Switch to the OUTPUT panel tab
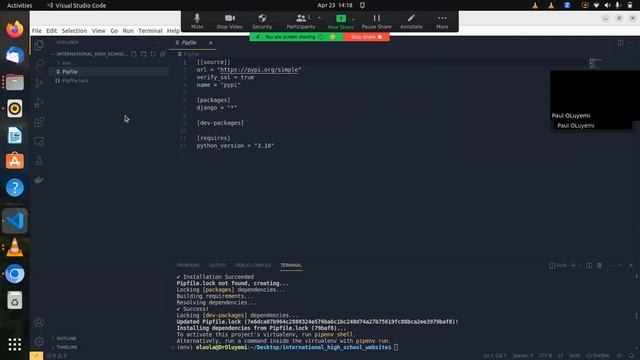The height and width of the screenshot is (360, 640). 218,265
